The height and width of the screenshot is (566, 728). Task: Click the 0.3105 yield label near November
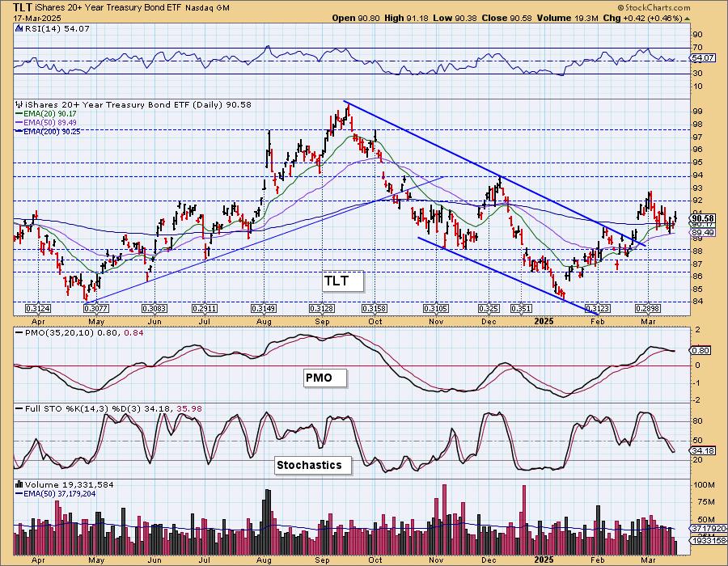click(435, 309)
